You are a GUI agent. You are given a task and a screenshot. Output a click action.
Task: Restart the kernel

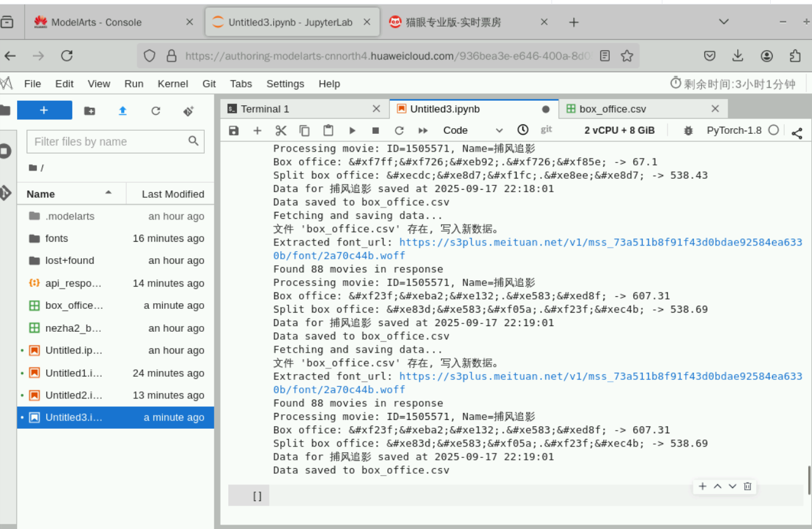pyautogui.click(x=399, y=131)
